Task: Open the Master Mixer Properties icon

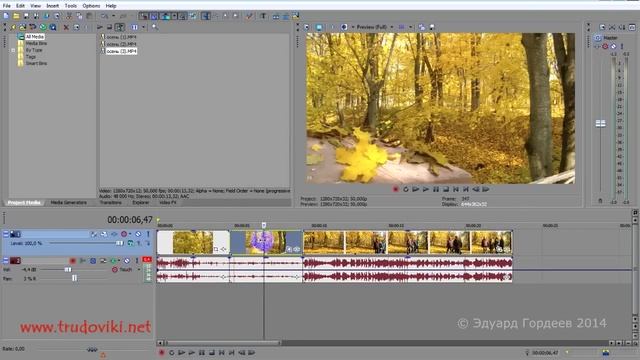Action: click(602, 27)
